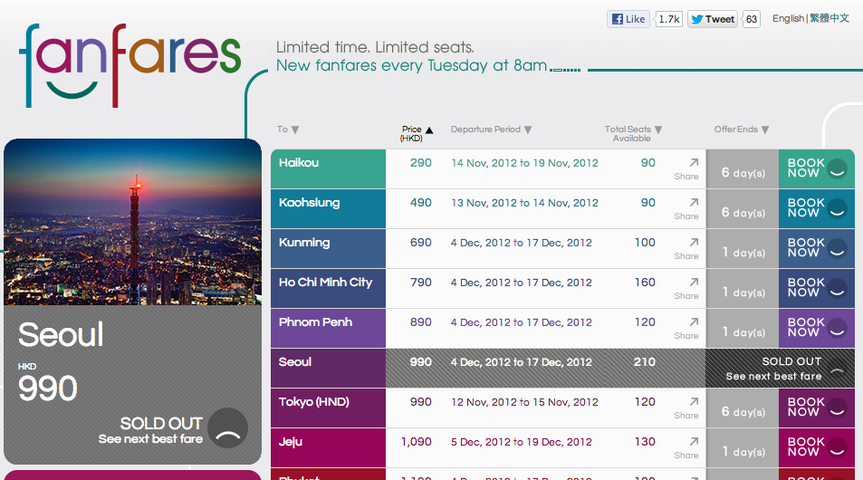Select the Haikou destination cell
863x480 pixels.
(328, 168)
